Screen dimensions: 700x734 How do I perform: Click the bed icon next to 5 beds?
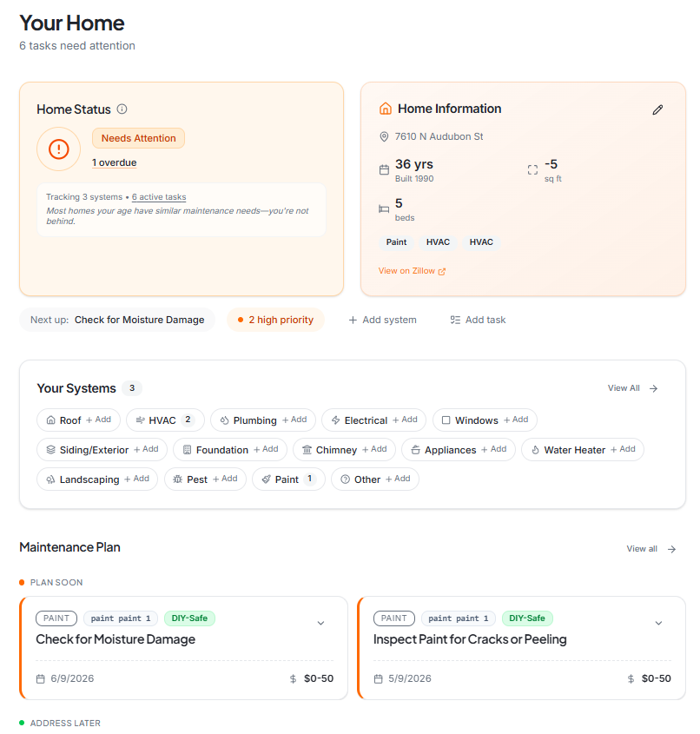382,208
